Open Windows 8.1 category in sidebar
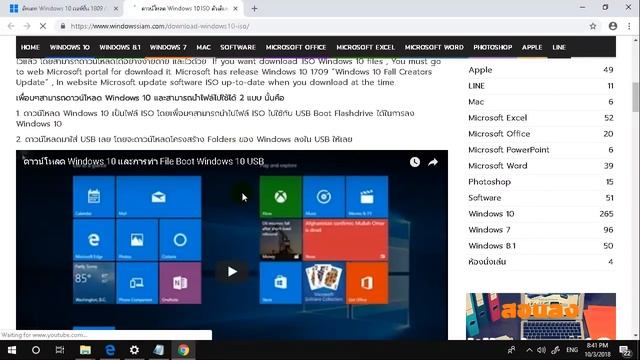The height and width of the screenshot is (360, 640). pos(492,246)
